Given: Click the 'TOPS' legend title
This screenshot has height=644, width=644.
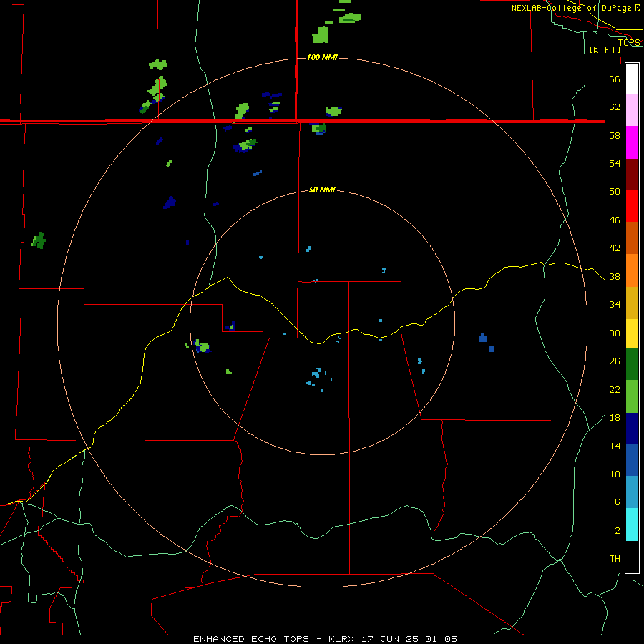Looking at the screenshot, I should [x=629, y=43].
